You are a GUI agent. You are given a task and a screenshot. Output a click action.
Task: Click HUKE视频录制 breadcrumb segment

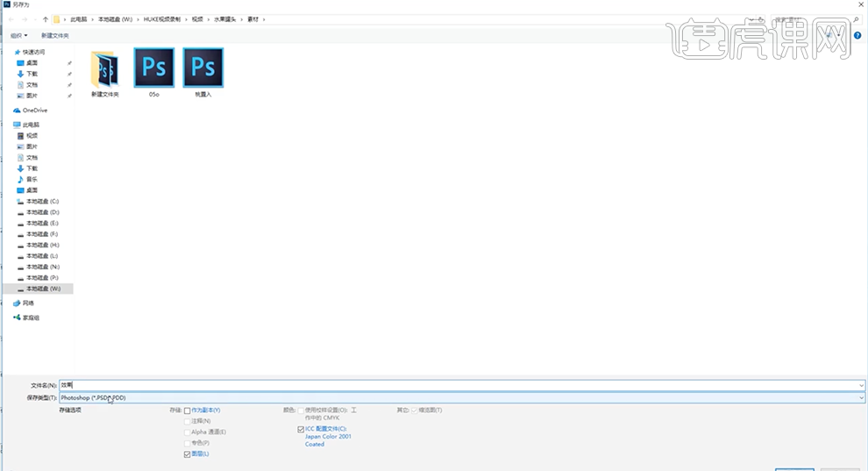point(162,19)
